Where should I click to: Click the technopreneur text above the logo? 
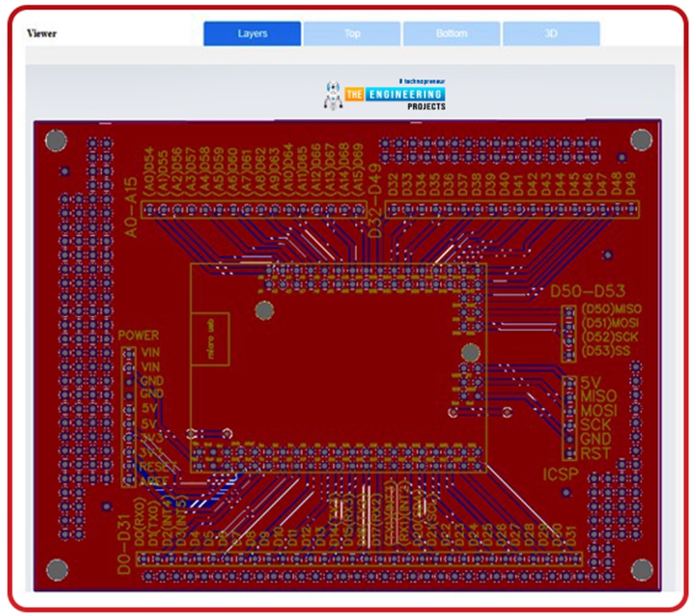423,80
